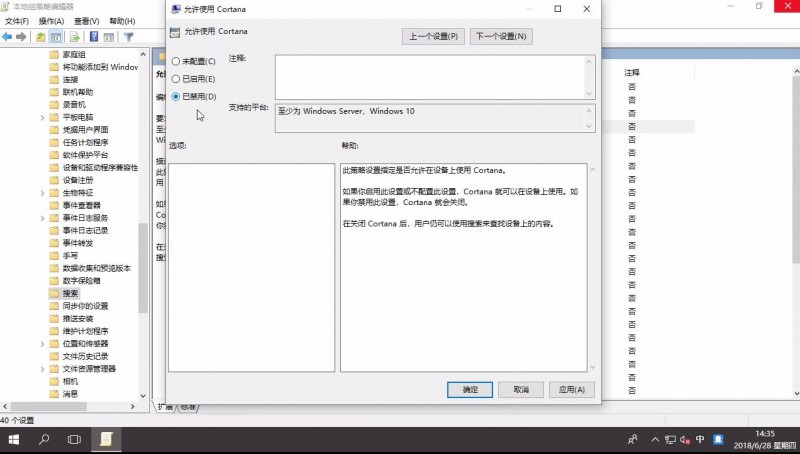800x454 pixels.
Task: Click the tree pane horizontal scrollbar thumb
Action: (x=48, y=407)
